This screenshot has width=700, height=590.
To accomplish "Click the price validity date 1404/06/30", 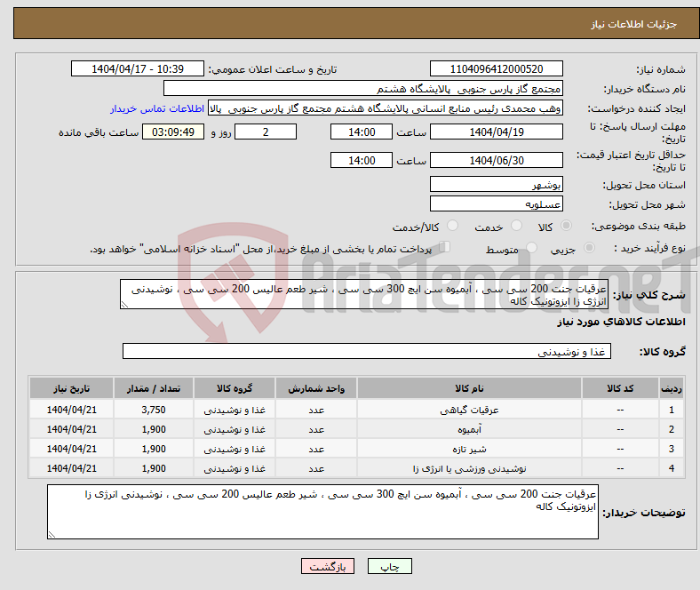I will coord(496,160).
